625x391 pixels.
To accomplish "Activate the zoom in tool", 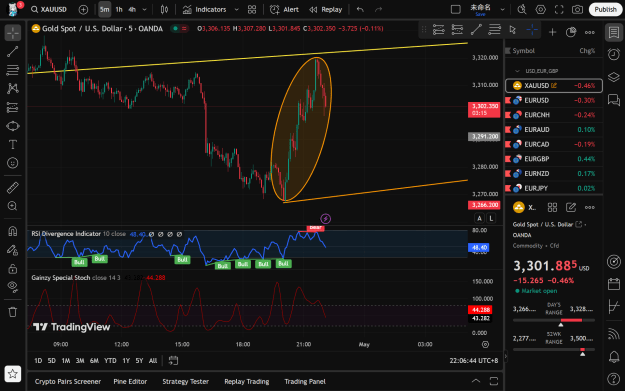I will [13, 206].
